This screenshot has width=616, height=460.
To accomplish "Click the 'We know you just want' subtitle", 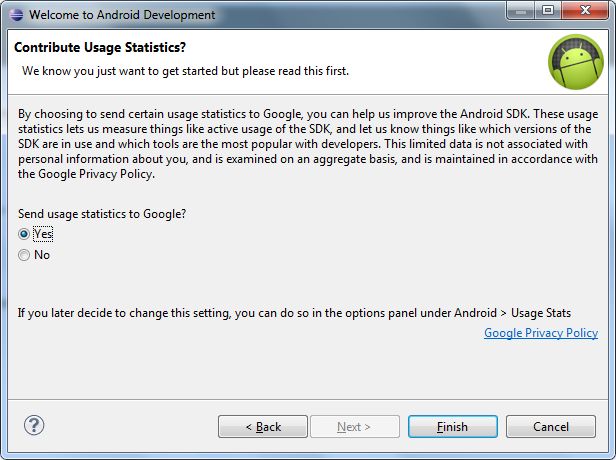I will pos(185,72).
